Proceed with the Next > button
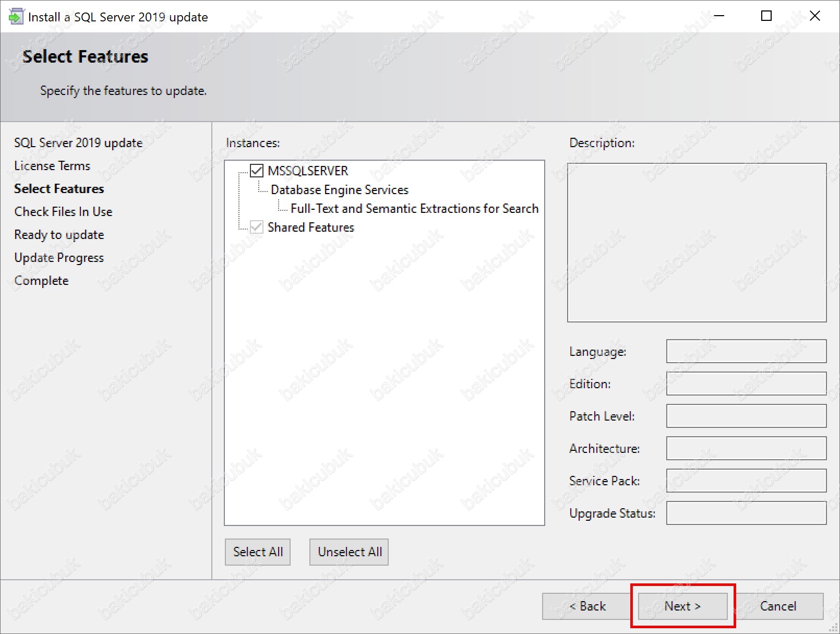Viewport: 840px width, 634px height. (x=682, y=606)
